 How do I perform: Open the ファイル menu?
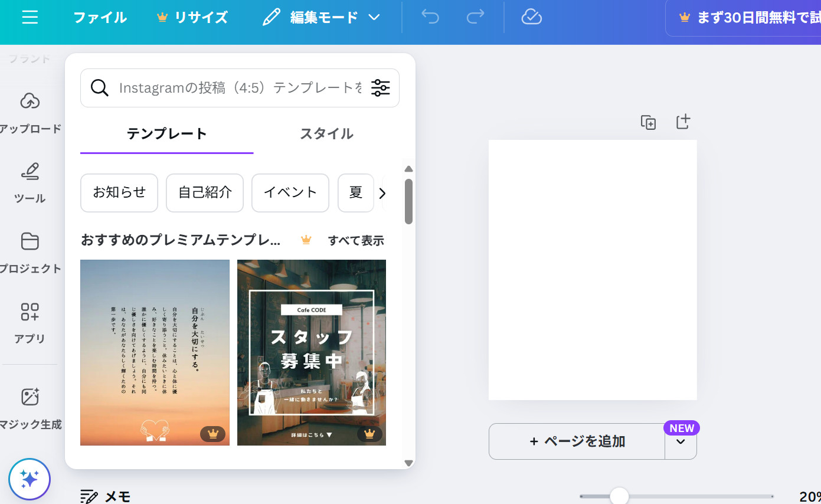(100, 17)
